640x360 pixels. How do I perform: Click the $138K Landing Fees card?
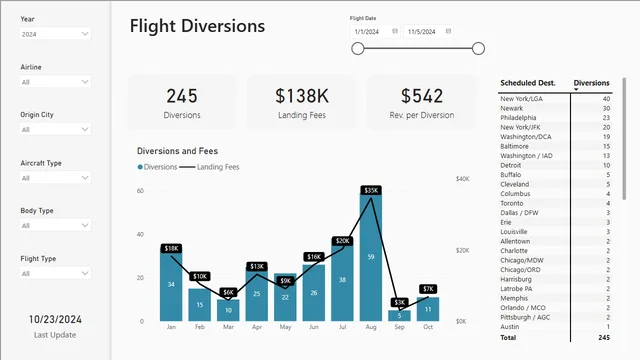tap(302, 102)
